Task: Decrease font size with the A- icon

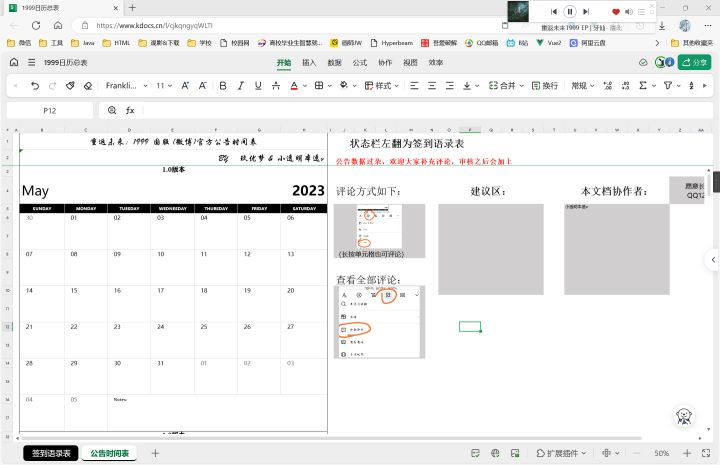Action: pyautogui.click(x=202, y=85)
